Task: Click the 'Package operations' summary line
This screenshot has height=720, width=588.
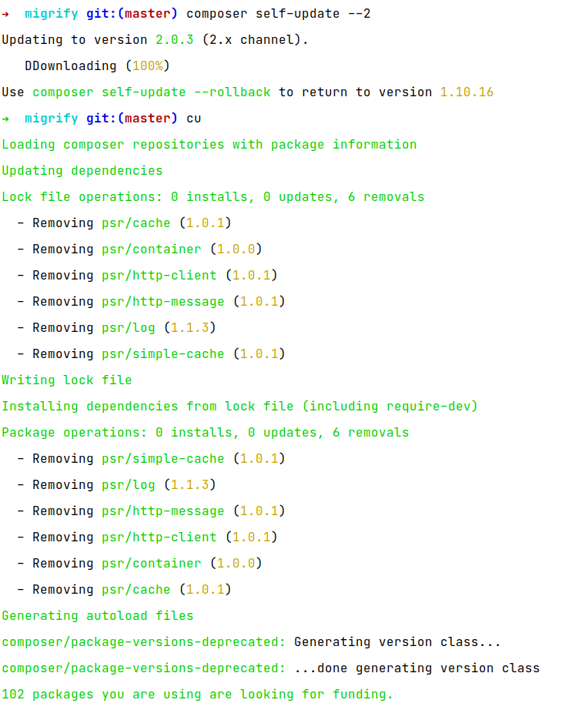Action: click(x=205, y=433)
